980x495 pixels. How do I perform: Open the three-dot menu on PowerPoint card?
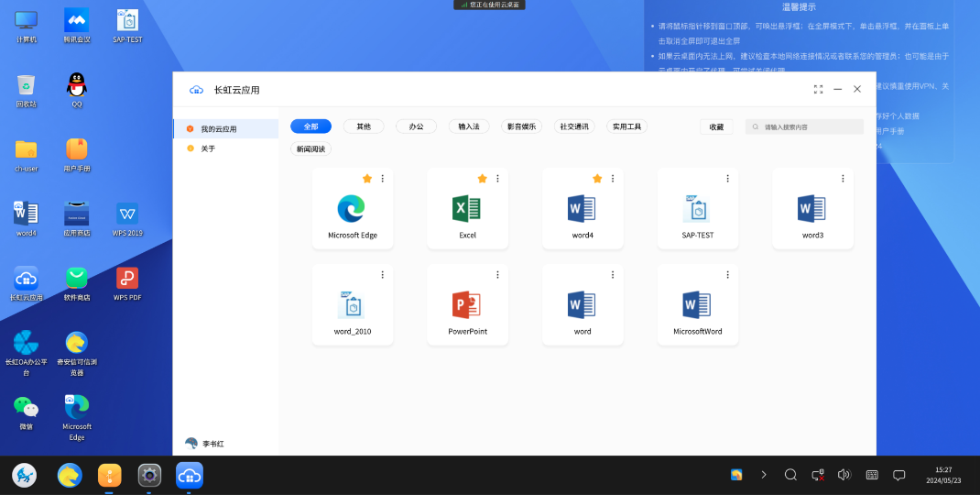tap(497, 275)
